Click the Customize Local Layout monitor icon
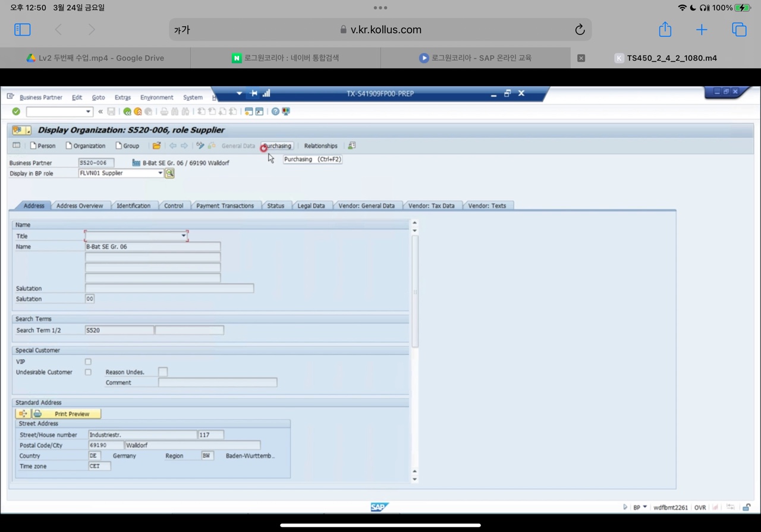This screenshot has height=532, width=761. pyautogui.click(x=286, y=111)
